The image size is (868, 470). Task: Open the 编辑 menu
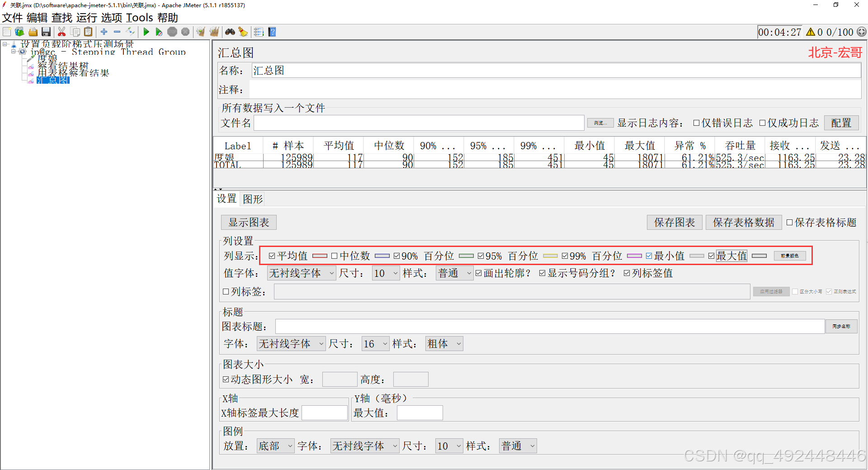[x=37, y=18]
